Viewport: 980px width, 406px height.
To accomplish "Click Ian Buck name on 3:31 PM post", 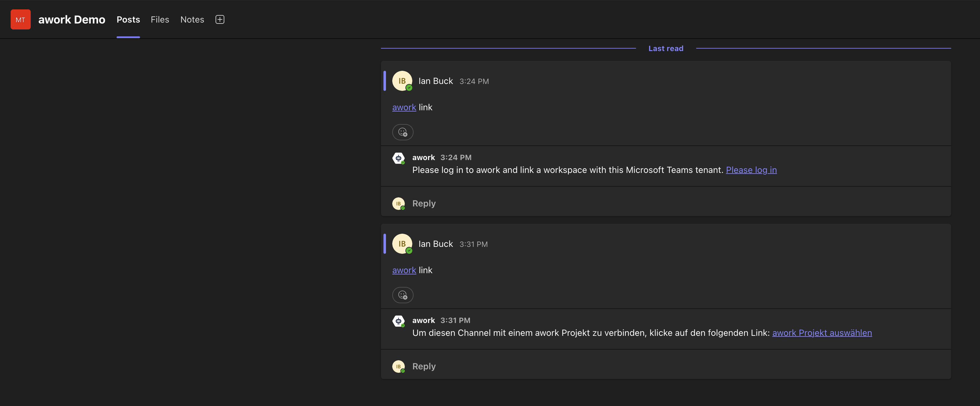I will pyautogui.click(x=435, y=243).
